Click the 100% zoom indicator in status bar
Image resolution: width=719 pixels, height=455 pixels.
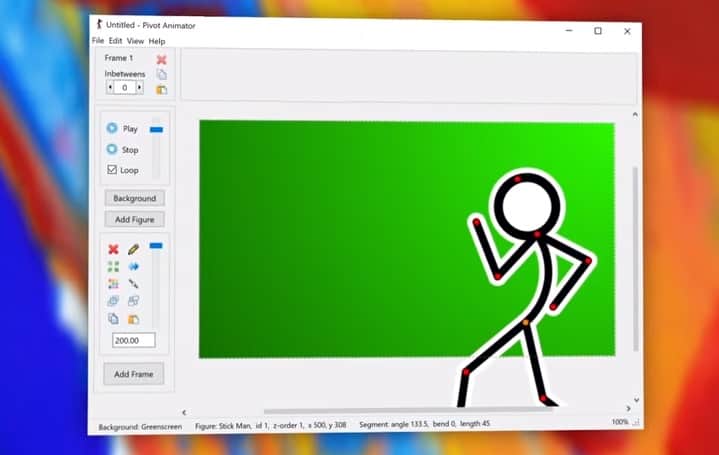[x=620, y=422]
